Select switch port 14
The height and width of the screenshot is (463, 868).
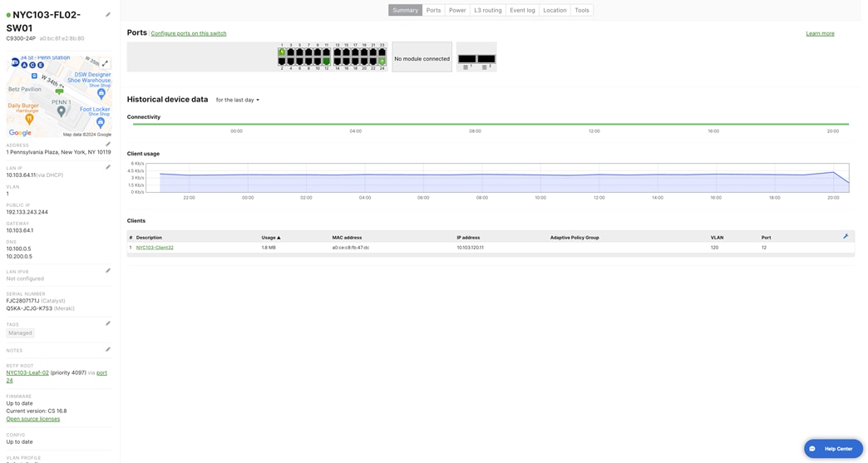337,62
